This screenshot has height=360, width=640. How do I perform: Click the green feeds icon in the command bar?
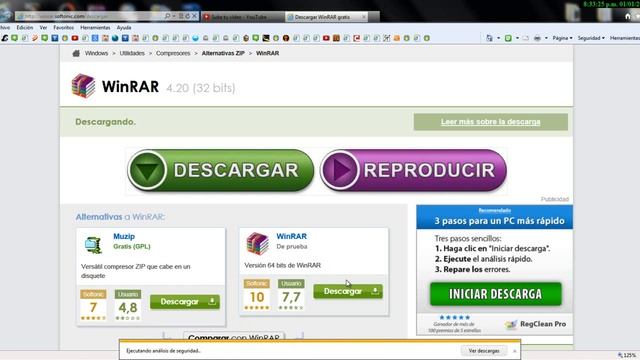point(508,38)
